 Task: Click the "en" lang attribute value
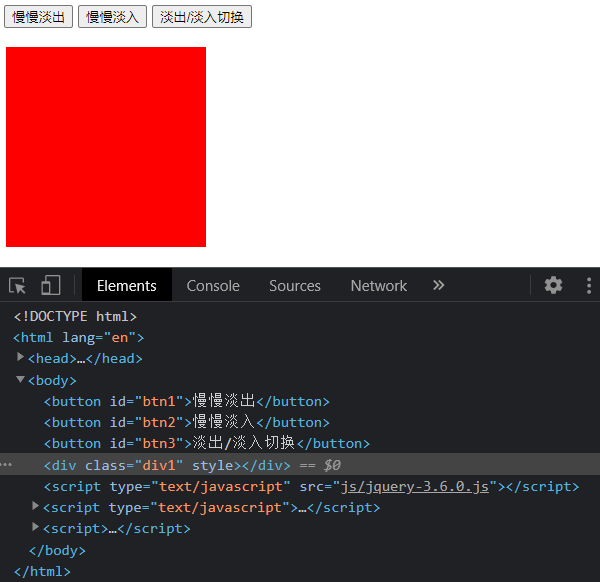(120, 337)
